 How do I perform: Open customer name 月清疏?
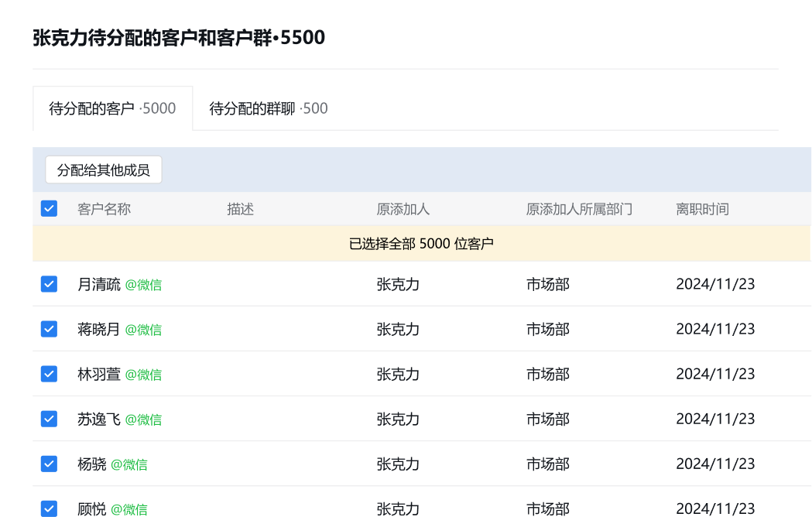tap(99, 284)
